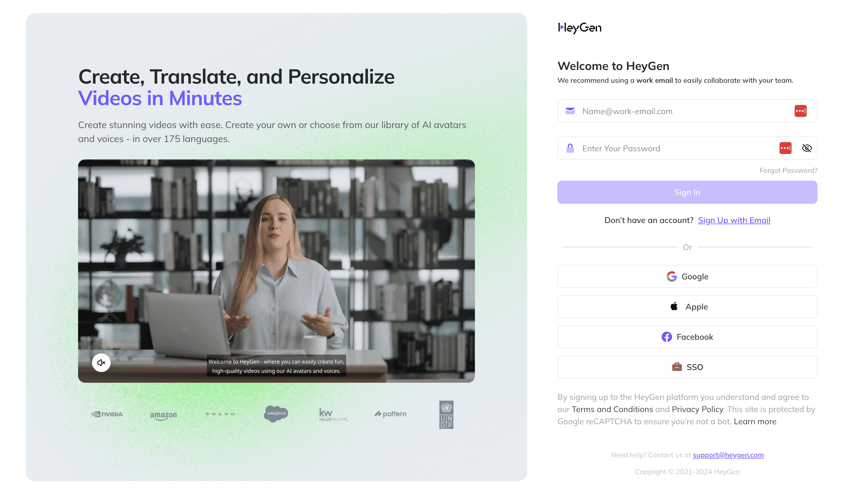
Task: Click Sign In button
Action: click(687, 192)
